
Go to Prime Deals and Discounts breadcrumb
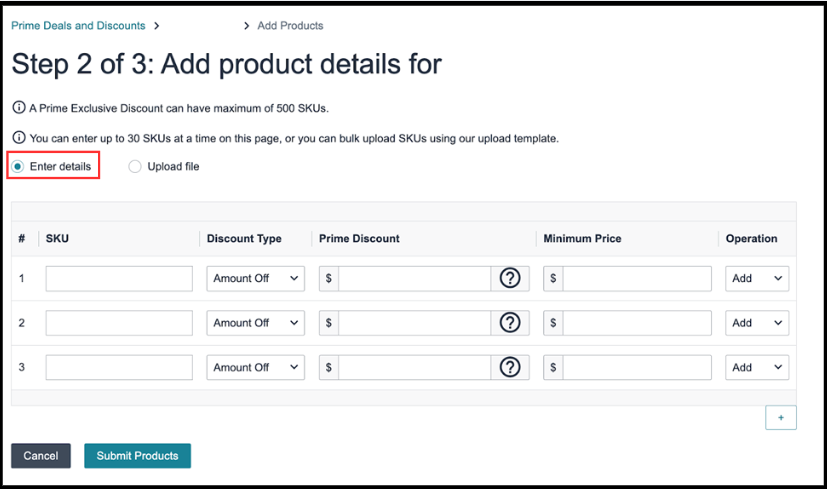click(x=78, y=25)
